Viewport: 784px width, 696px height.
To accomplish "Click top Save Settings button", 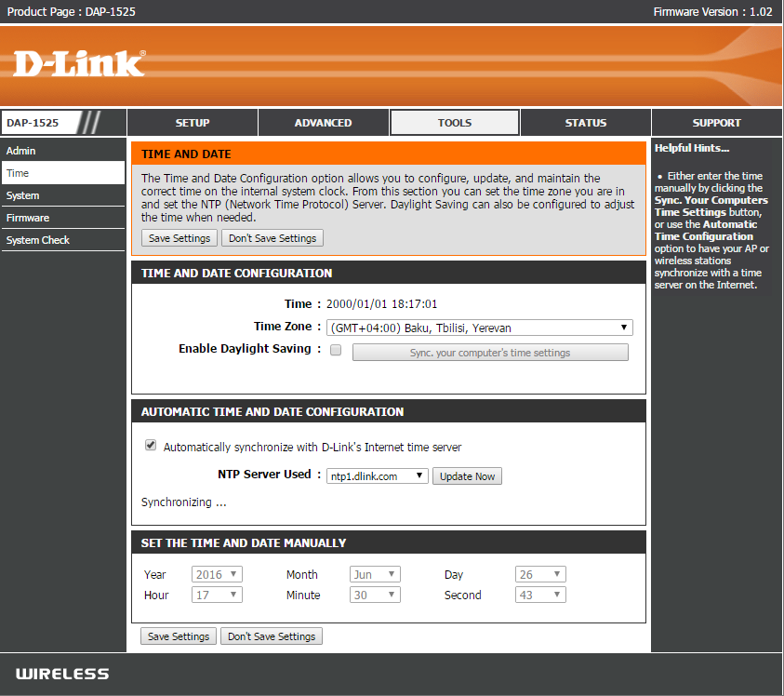I will (x=179, y=238).
